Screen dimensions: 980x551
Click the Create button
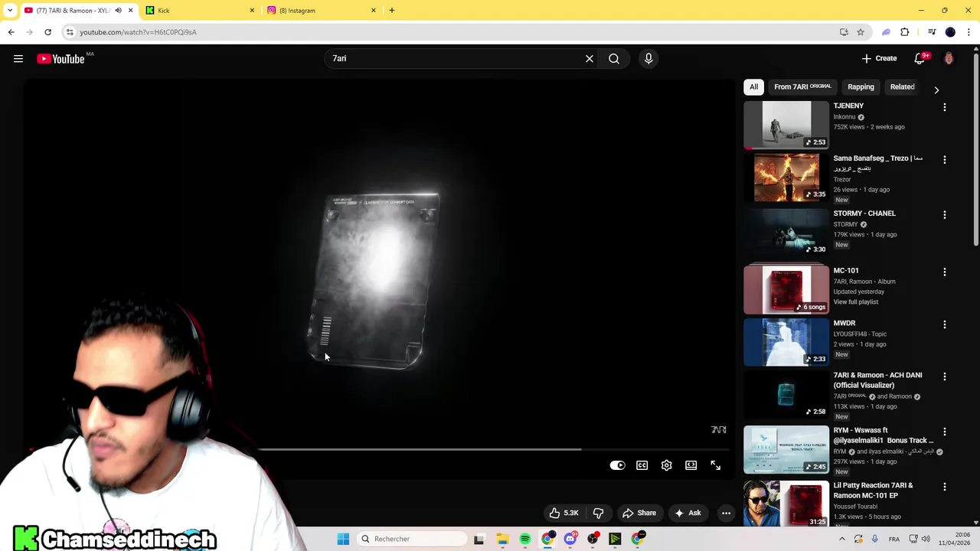click(879, 59)
